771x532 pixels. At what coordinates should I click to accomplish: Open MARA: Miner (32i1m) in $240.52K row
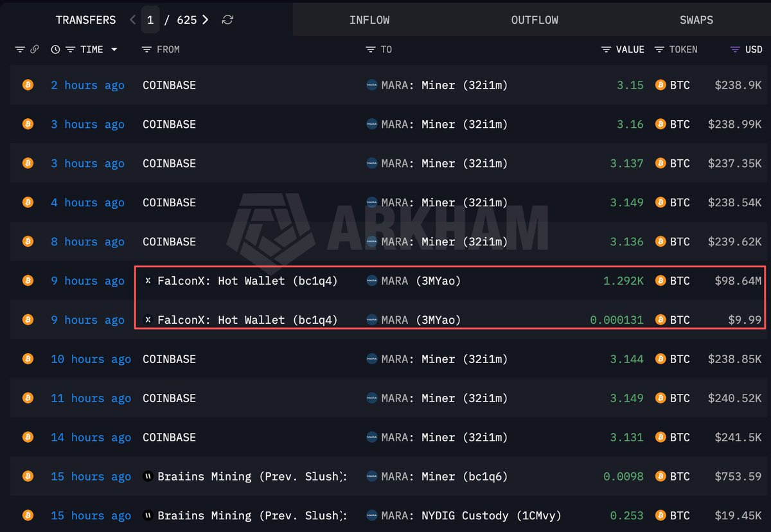coord(444,398)
